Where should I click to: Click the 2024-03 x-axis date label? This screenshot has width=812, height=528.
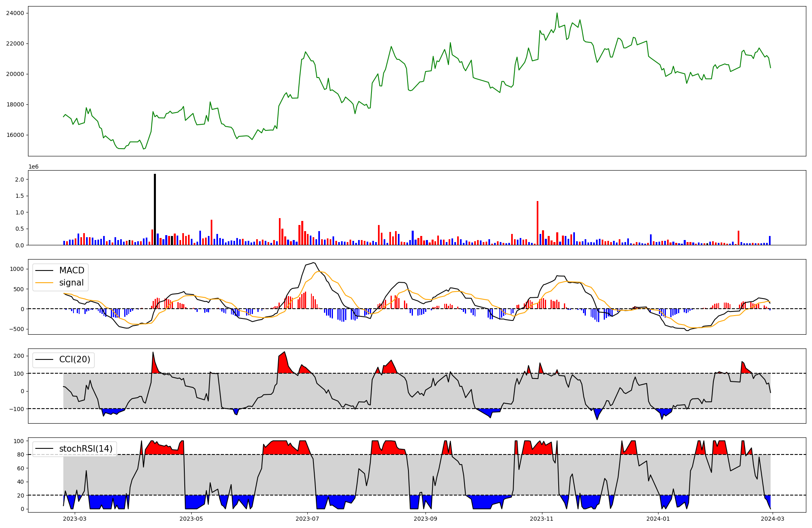pyautogui.click(x=773, y=518)
